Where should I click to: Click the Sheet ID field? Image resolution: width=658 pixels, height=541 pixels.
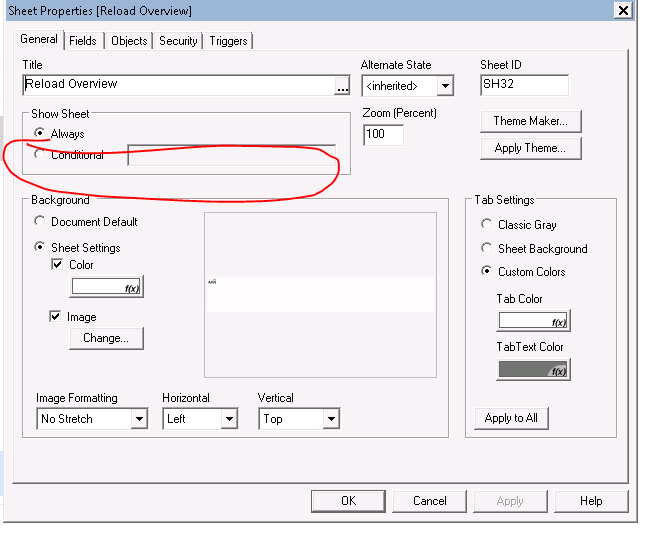click(x=525, y=85)
